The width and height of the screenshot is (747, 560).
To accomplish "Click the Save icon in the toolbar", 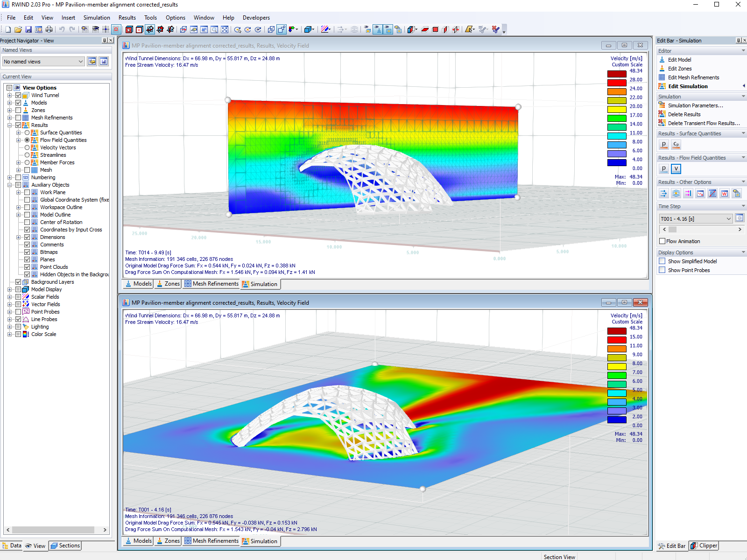I will tap(28, 29).
